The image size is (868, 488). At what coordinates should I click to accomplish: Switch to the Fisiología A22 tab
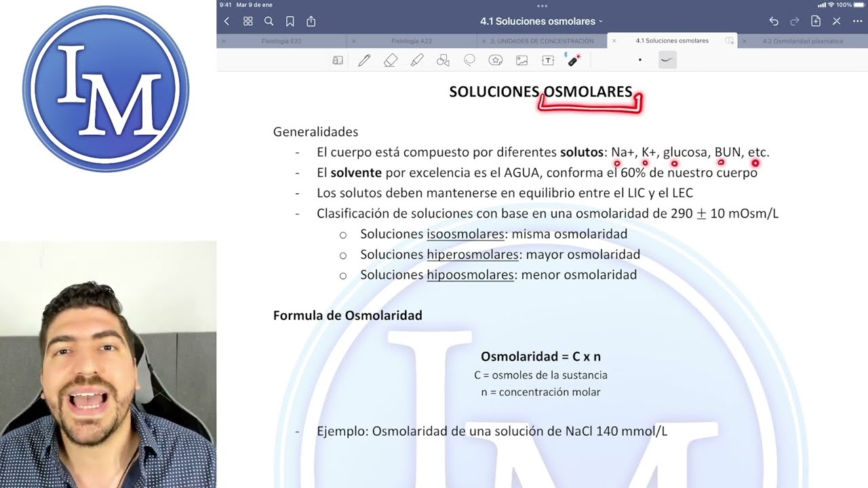pos(411,41)
